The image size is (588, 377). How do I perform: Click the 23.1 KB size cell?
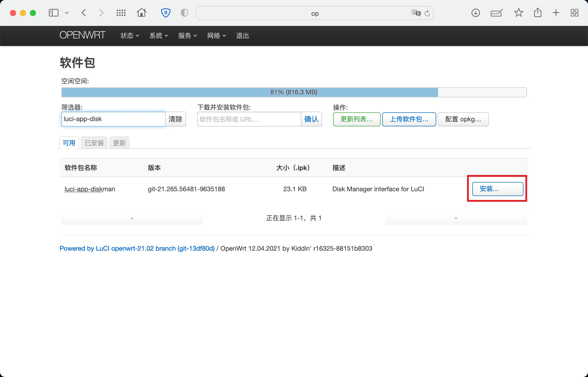pos(295,189)
